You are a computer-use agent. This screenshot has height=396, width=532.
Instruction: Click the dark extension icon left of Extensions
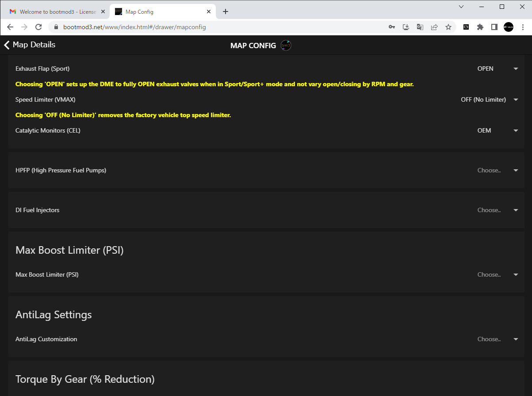[466, 27]
